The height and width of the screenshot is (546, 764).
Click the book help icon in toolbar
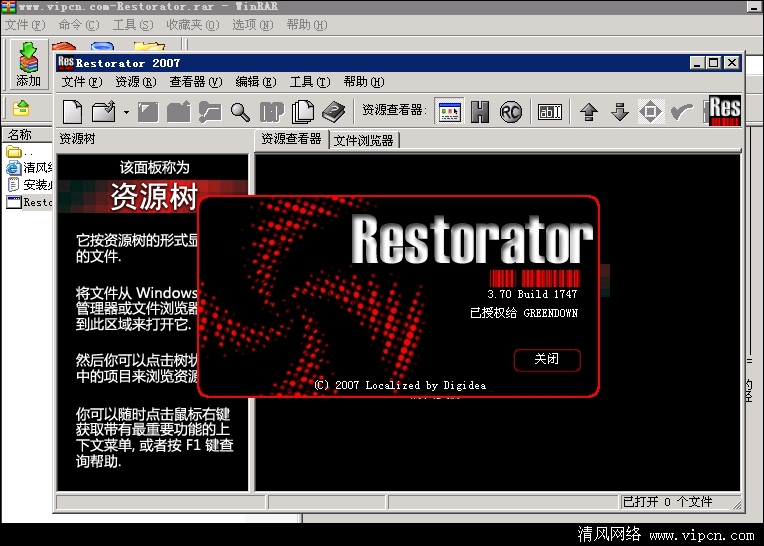pyautogui.click(x=333, y=111)
